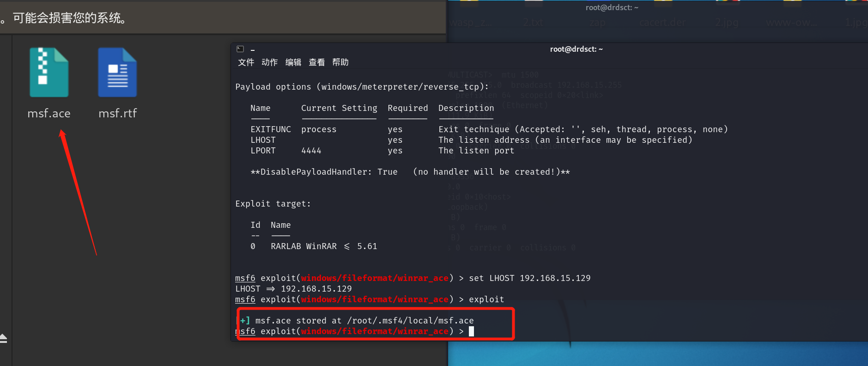Viewport: 868px width, 366px height.
Task: Click the eject icon in the file manager sidebar
Action: (x=3, y=338)
